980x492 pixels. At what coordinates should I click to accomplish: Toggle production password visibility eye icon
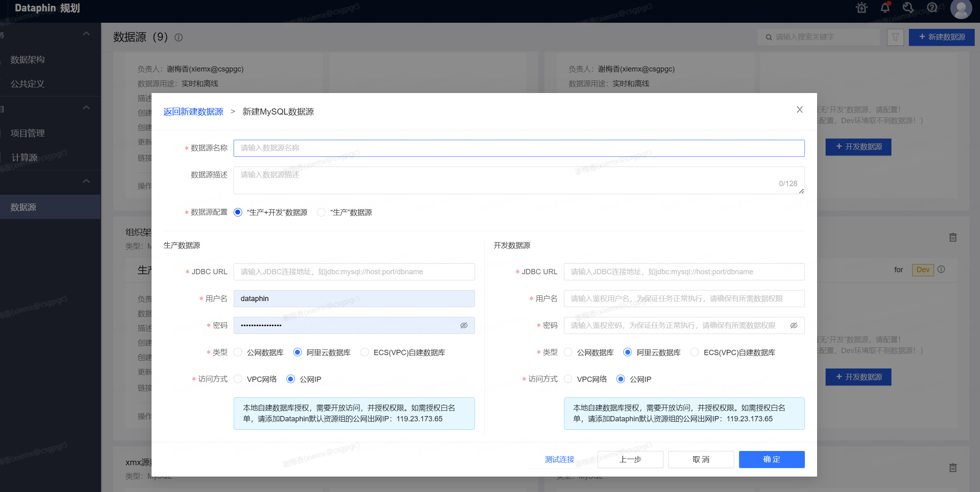tap(464, 325)
